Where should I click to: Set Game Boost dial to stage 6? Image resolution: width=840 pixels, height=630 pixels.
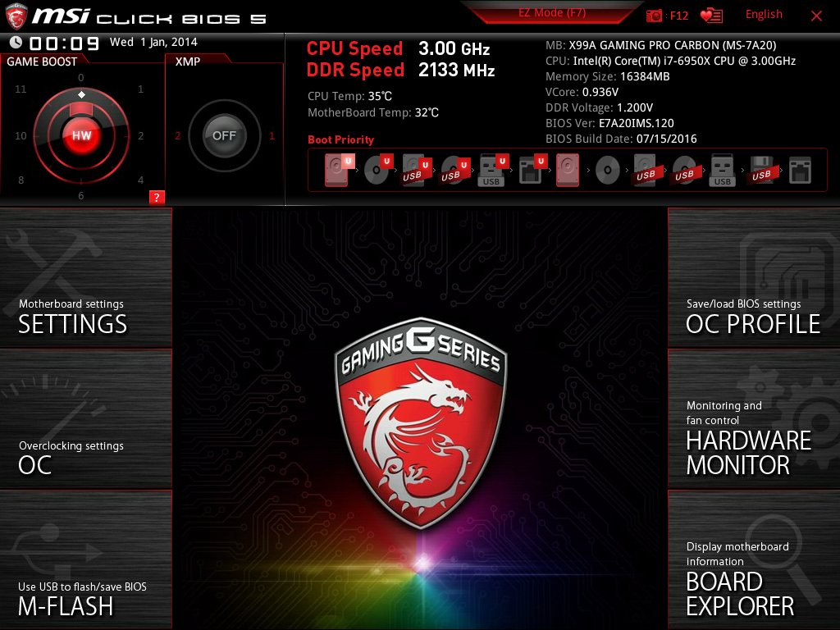(81, 195)
